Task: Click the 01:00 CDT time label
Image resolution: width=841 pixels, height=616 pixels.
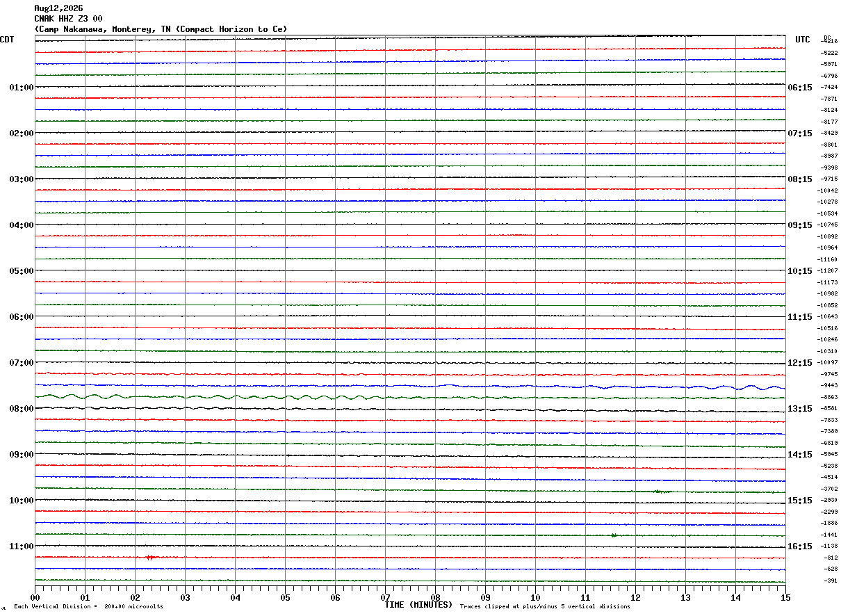Action: pyautogui.click(x=22, y=88)
